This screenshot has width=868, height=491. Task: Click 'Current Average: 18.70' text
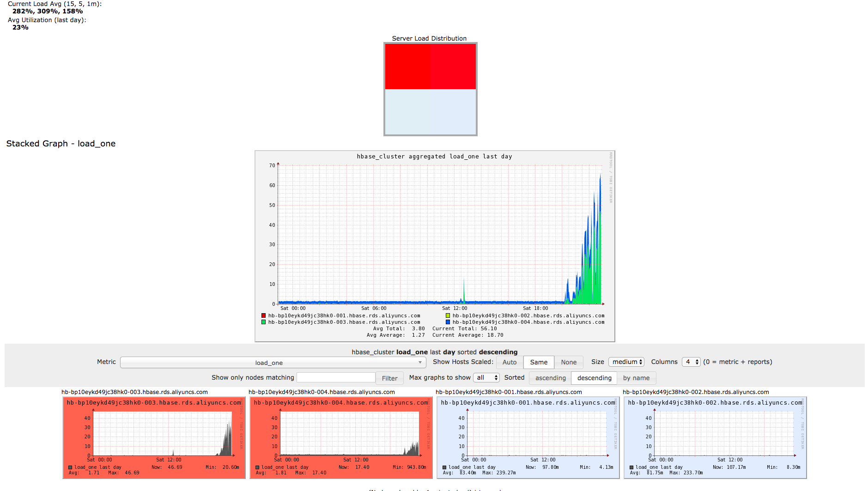pos(468,335)
